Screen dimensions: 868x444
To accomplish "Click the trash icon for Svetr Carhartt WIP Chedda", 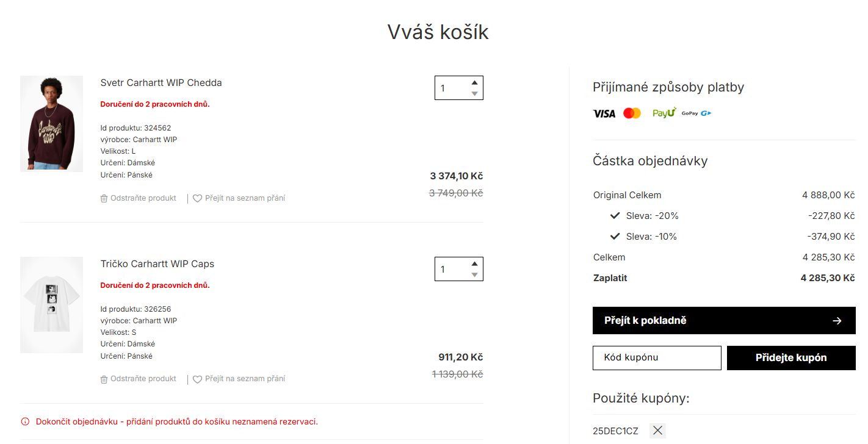I will tap(104, 198).
